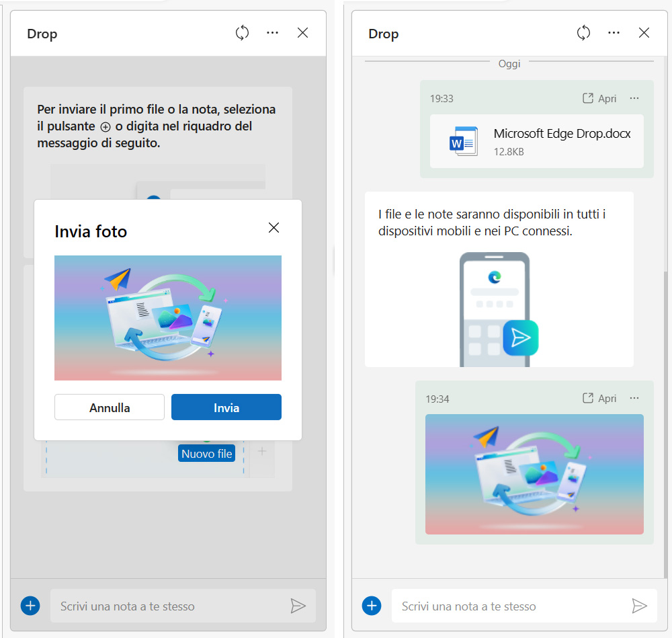This screenshot has width=672, height=638.
Task: Click the shared image thumbnail sent at 19:34
Action: 534,475
